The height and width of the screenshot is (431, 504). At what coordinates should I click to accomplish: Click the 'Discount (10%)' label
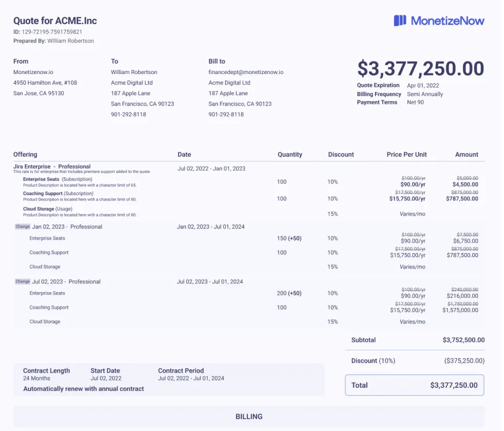(373, 361)
